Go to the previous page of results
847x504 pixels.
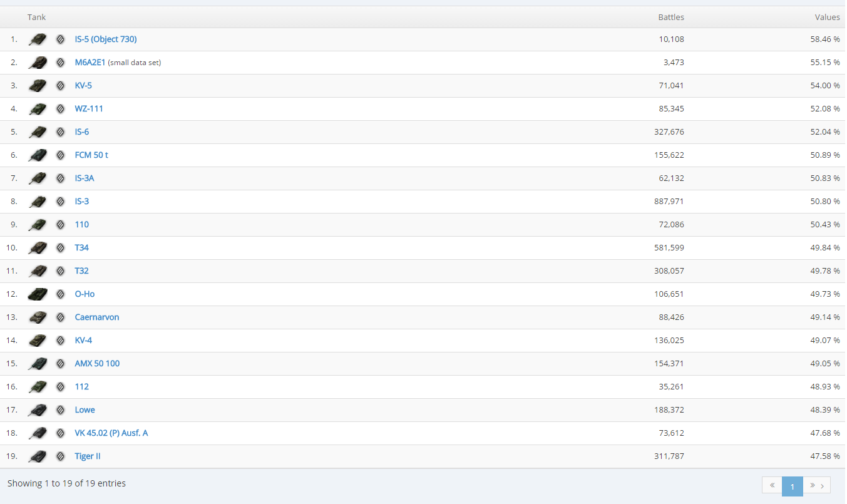772,486
